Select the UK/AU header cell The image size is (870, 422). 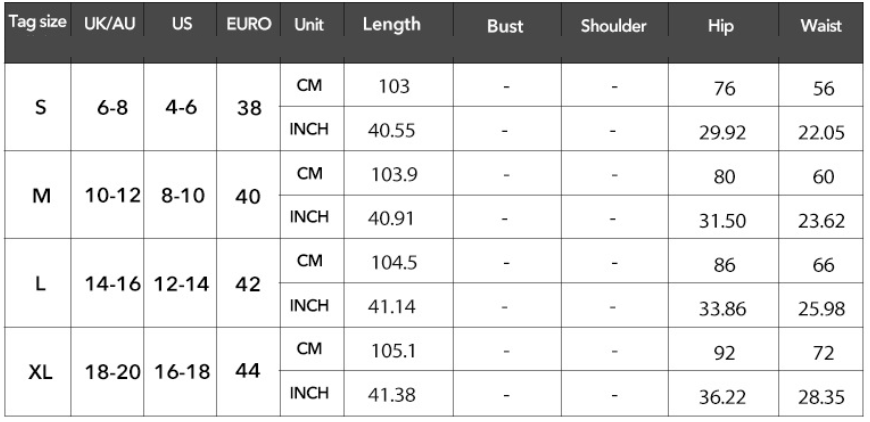click(x=110, y=25)
